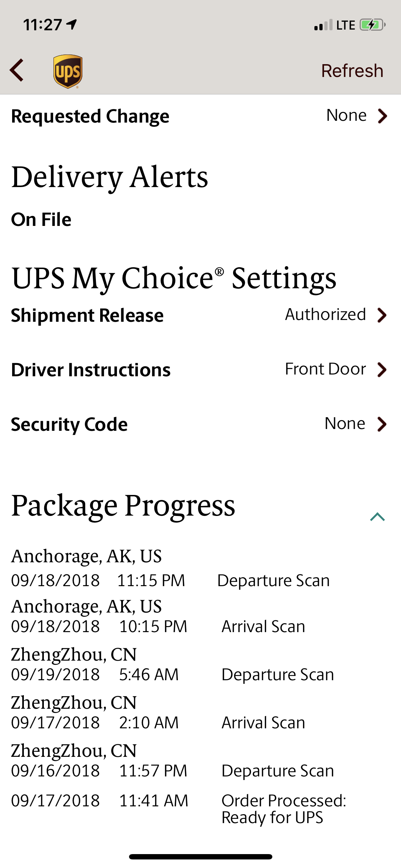Viewport: 401px width, 868px height.
Task: Select the Shipment Release setting
Action: (200, 315)
